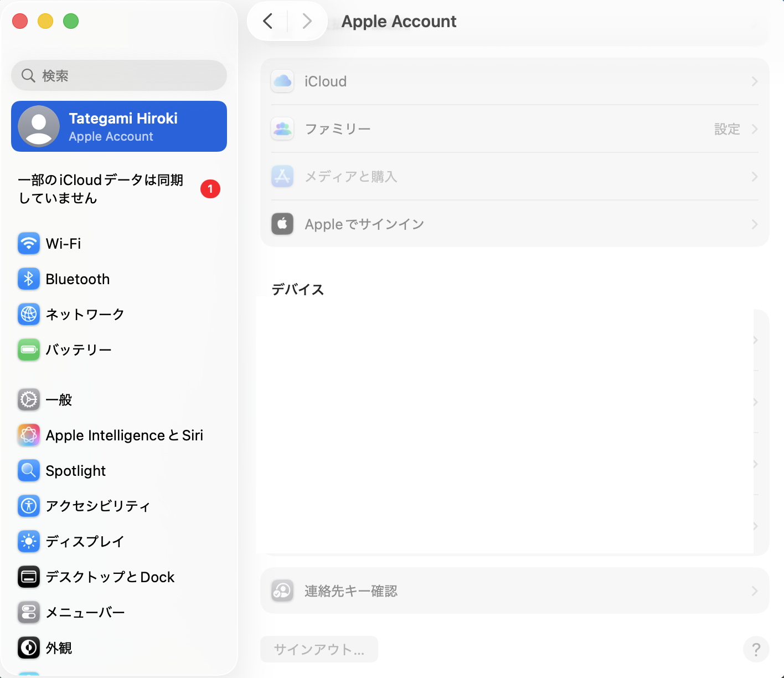Open help with the question mark button
Viewport: 784px width, 678px height.
[x=756, y=649]
